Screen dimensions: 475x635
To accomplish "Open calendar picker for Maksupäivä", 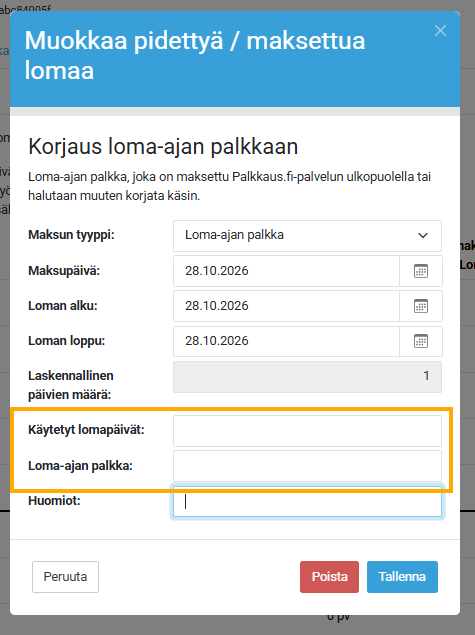I will (421, 271).
